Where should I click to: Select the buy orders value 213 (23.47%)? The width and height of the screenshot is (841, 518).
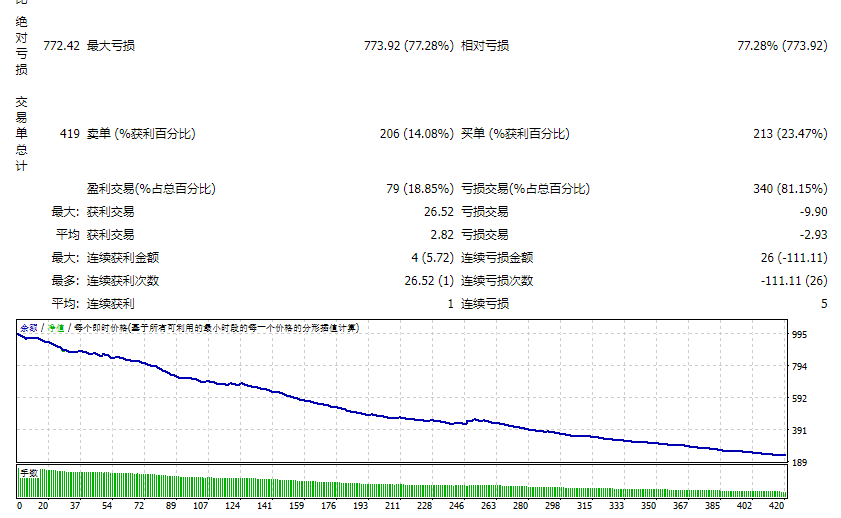790,134
